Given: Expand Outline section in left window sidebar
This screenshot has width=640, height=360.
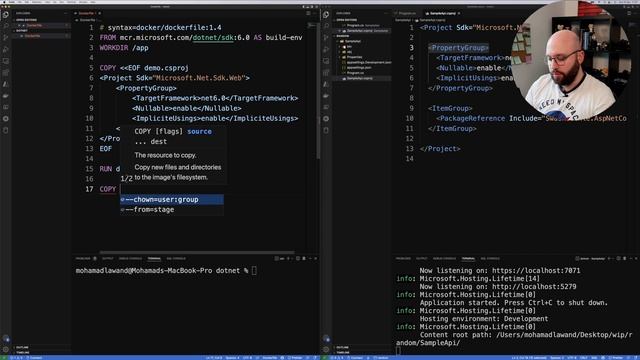Looking at the screenshot, I should (22, 347).
